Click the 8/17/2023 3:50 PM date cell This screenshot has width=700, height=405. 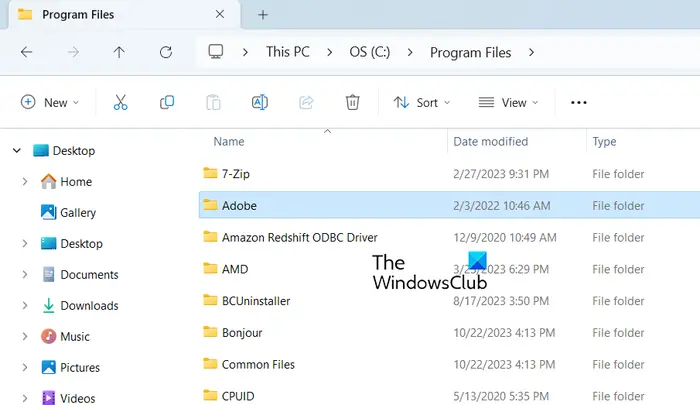pyautogui.click(x=501, y=301)
